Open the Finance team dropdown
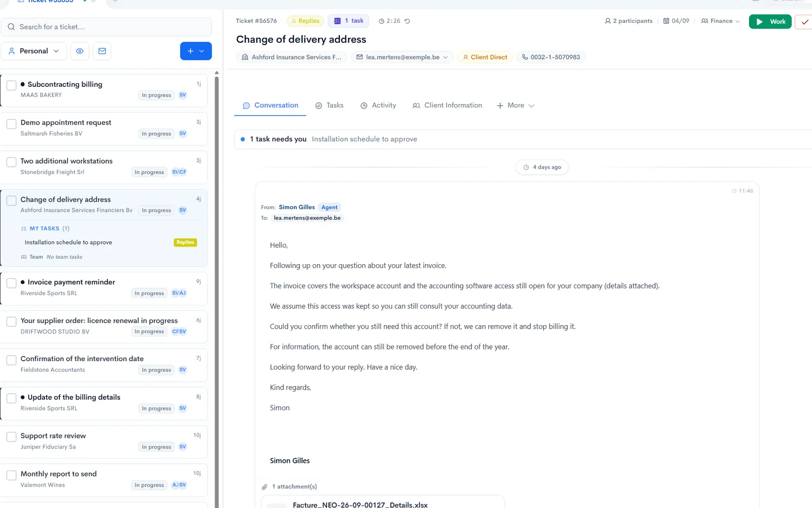The height and width of the screenshot is (508, 812). tap(721, 21)
